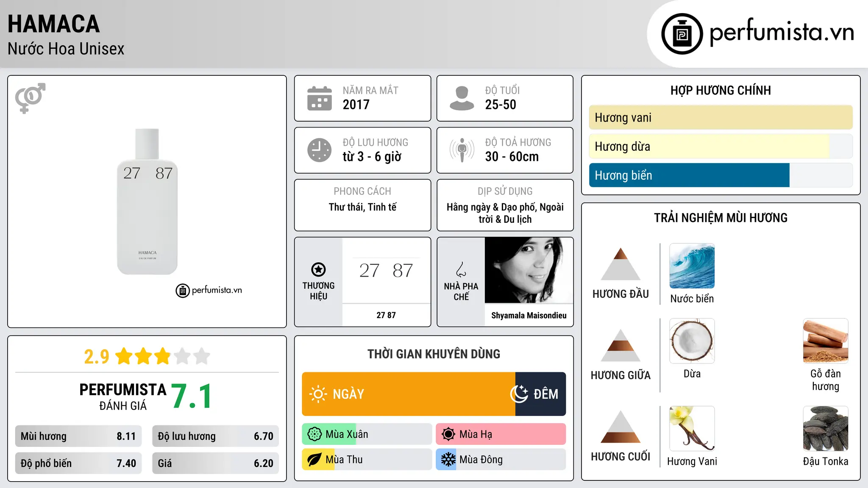868x488 pixels.
Task: Click the nose icon above Nhà pha chế
Action: (461, 269)
